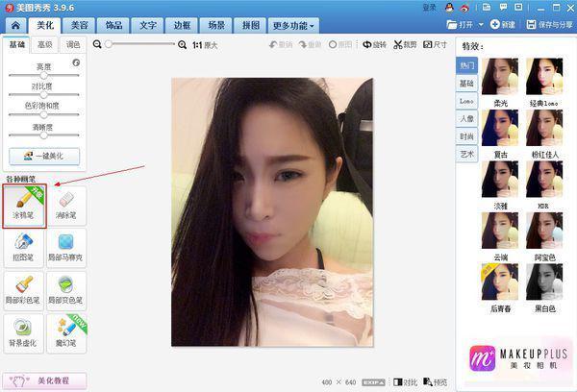This screenshot has width=577, height=392.
Task: Click the 亮度 brightness slider handle
Action: click(x=43, y=75)
